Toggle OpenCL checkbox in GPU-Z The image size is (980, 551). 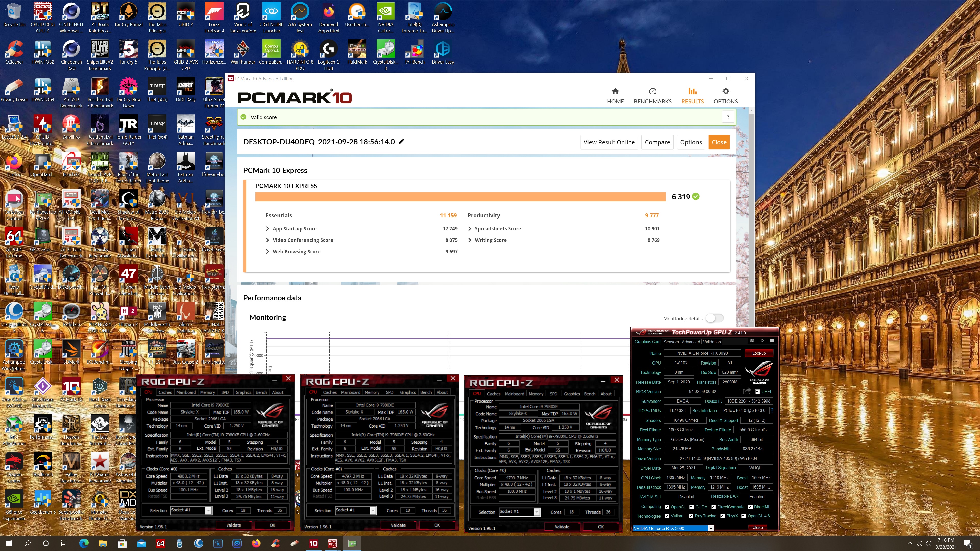click(x=667, y=507)
